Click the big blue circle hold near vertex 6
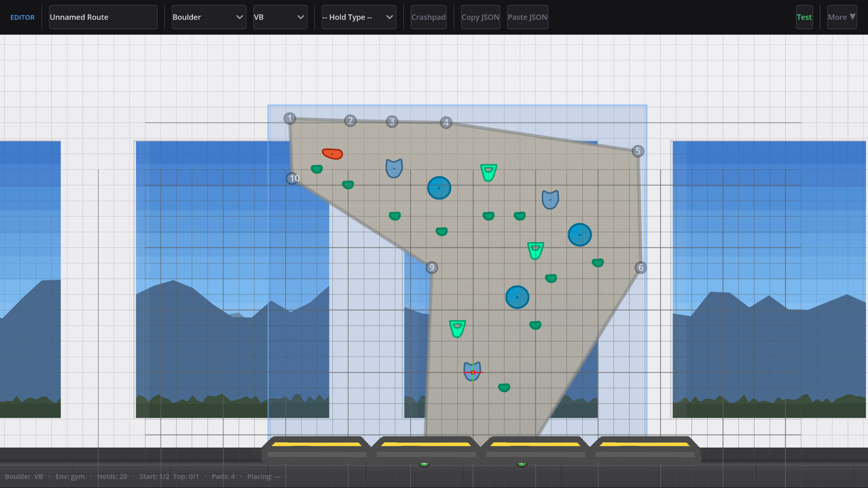Image resolution: width=868 pixels, height=488 pixels. coord(580,235)
